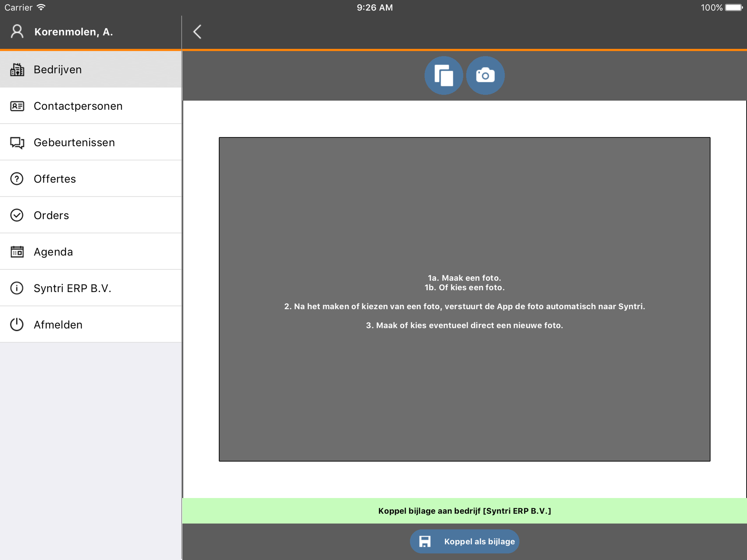Select Offertes in the sidebar

[x=91, y=179]
